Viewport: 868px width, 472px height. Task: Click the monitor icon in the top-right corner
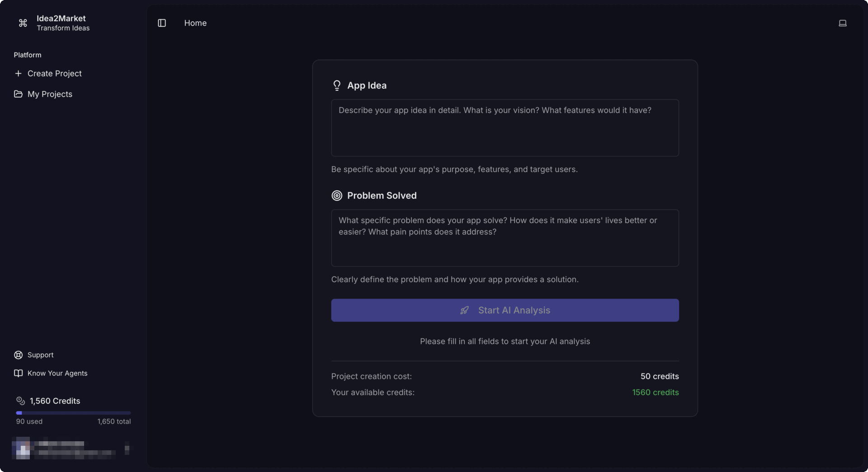click(x=843, y=23)
